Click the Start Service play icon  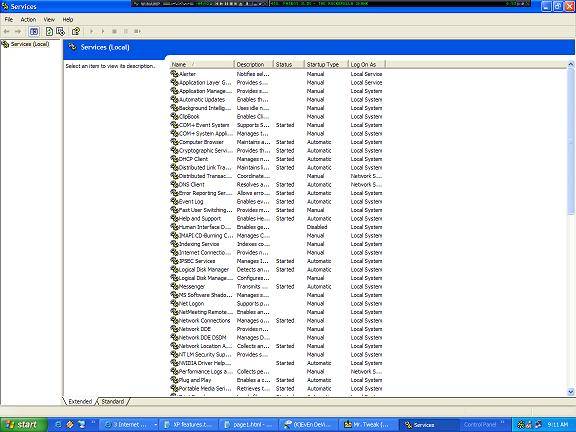click(x=91, y=32)
